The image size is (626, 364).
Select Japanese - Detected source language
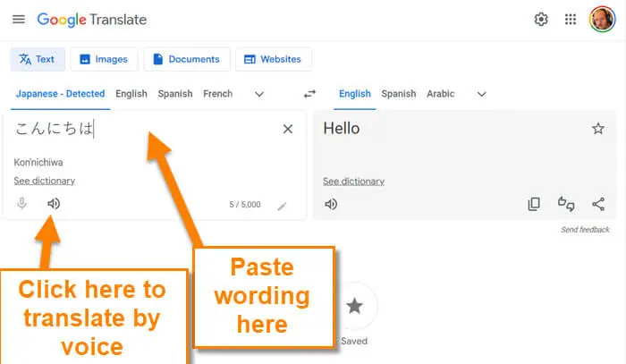(x=60, y=94)
